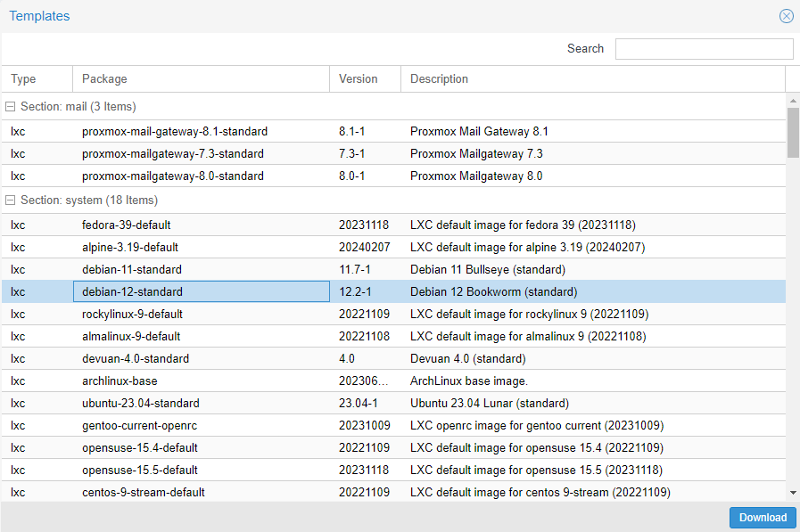800x532 pixels.
Task: Click Debian 11 Bullseye (standard) description
Action: pyautogui.click(x=488, y=270)
